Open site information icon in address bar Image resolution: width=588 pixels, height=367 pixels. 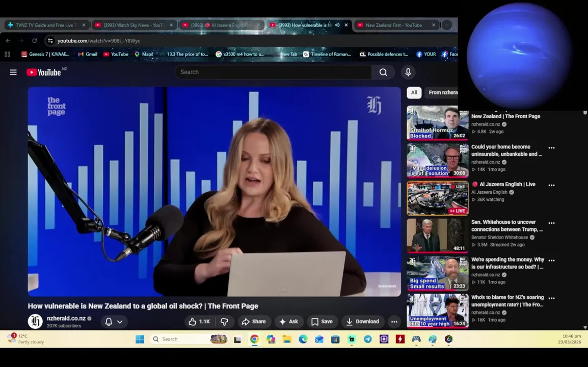50,41
